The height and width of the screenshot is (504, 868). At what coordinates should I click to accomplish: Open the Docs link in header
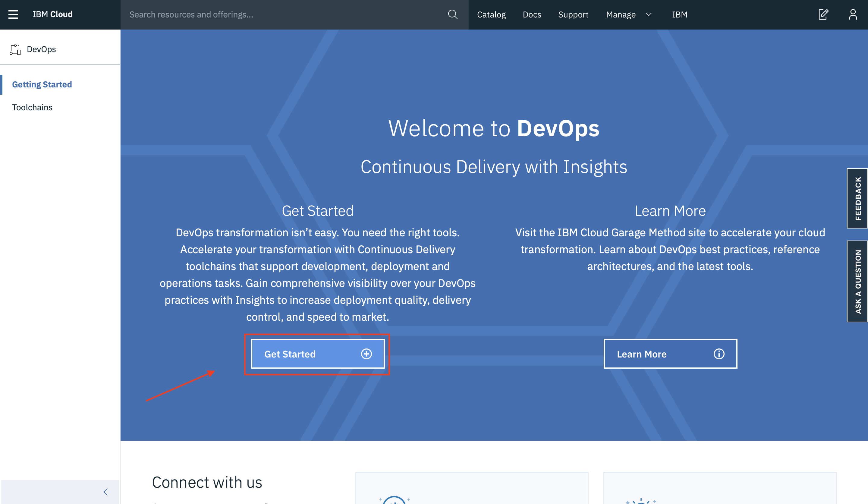point(532,14)
